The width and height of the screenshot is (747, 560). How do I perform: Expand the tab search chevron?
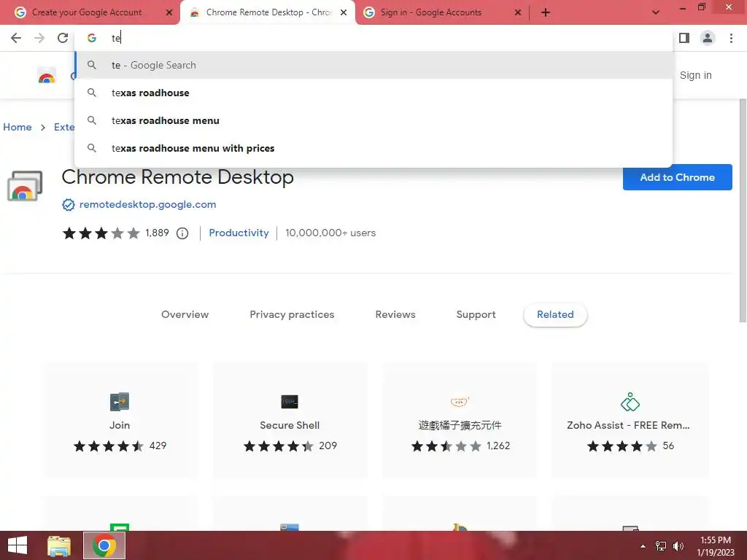click(x=656, y=12)
